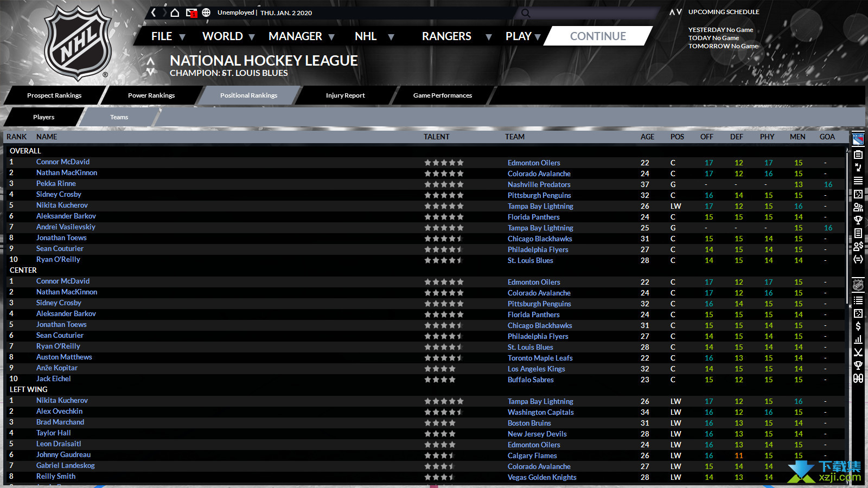Switch to the Game Performances tab
Image resolution: width=868 pixels, height=488 pixels.
click(443, 95)
